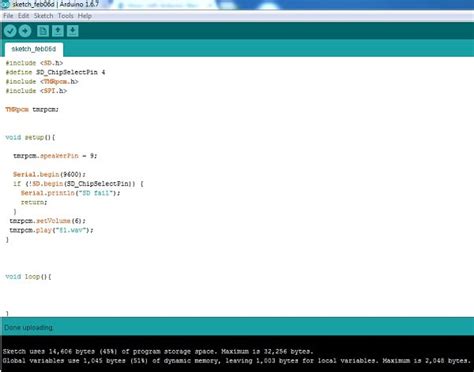Image resolution: width=474 pixels, height=372 pixels.
Task: Open the File menu
Action: tap(8, 16)
